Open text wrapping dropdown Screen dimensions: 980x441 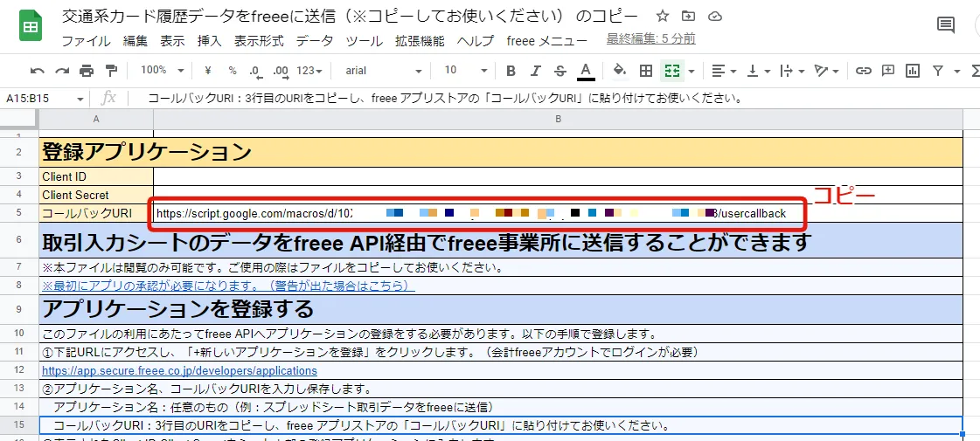click(793, 71)
